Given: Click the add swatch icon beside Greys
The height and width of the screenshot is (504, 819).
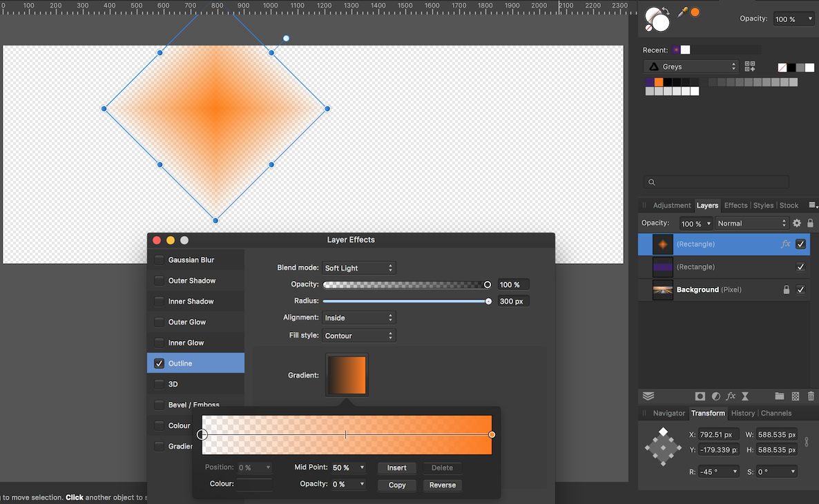Looking at the screenshot, I should pyautogui.click(x=750, y=66).
